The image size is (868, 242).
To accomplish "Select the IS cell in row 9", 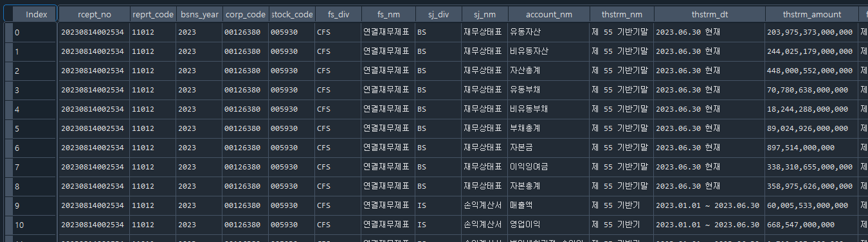I will pyautogui.click(x=438, y=205).
